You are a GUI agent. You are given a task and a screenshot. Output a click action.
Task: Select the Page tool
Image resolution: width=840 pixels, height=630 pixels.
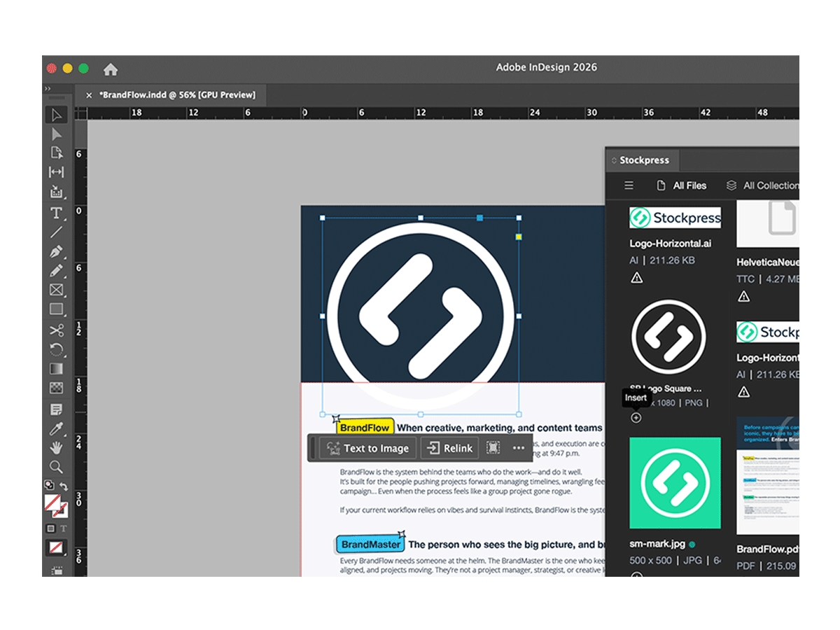coord(57,153)
